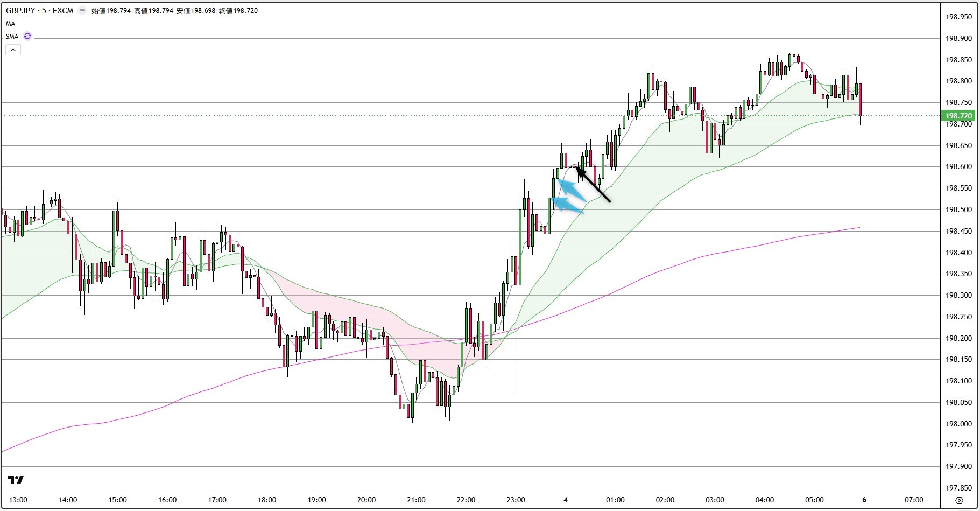Click the 23:00 label on the time axis

(x=516, y=500)
